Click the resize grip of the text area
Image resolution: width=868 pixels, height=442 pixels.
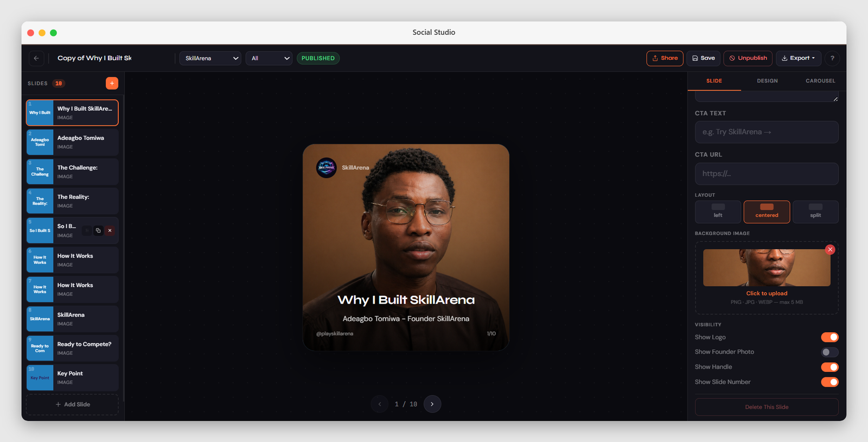click(x=835, y=99)
